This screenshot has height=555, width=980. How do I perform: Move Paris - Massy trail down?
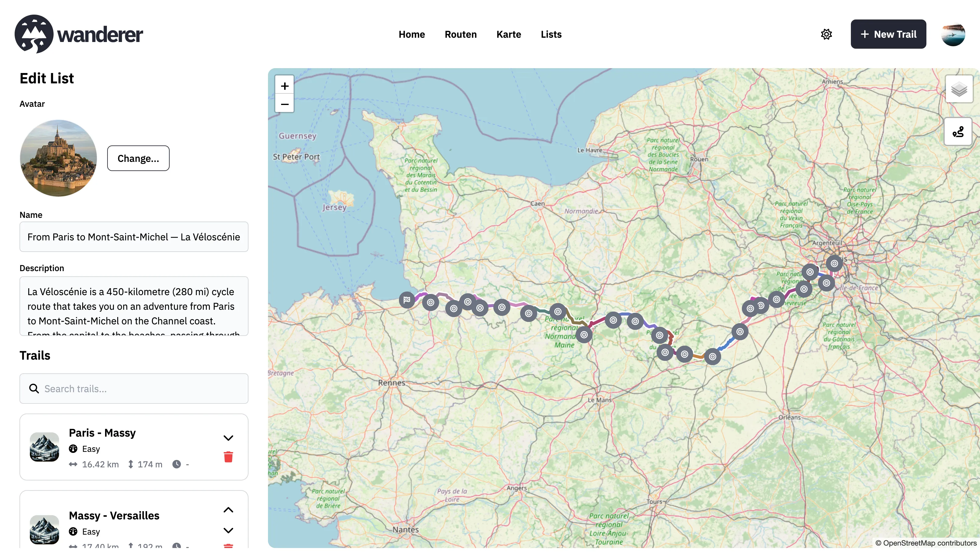click(x=228, y=438)
